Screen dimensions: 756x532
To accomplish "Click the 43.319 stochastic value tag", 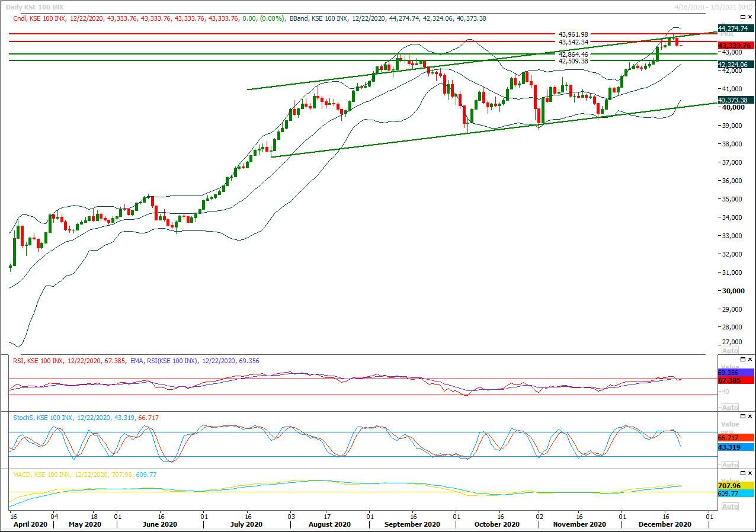I will (735, 447).
